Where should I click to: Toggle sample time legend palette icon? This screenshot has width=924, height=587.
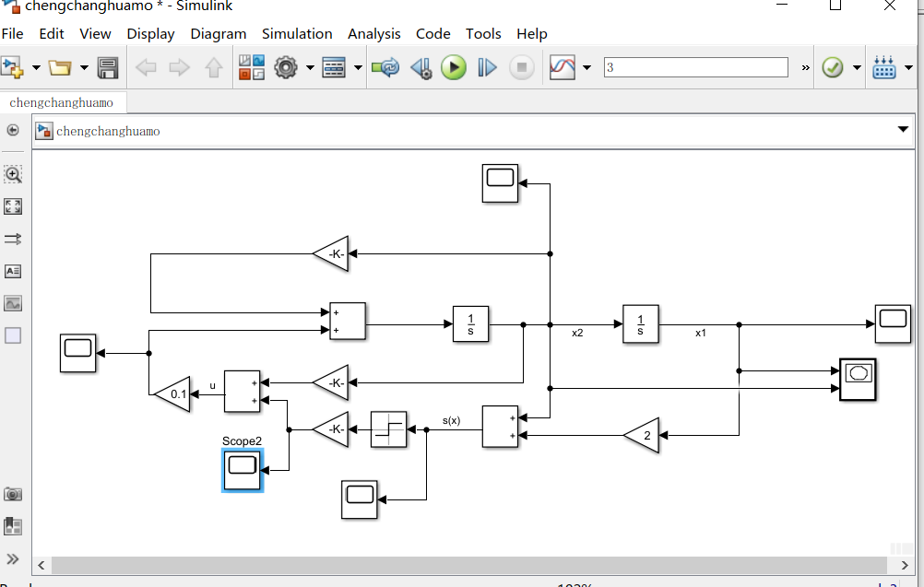[13, 239]
